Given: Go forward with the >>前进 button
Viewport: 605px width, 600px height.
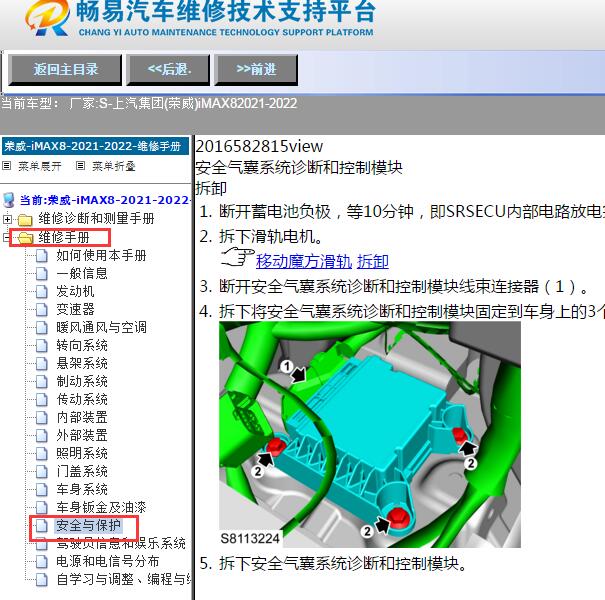Looking at the screenshot, I should click(x=256, y=70).
